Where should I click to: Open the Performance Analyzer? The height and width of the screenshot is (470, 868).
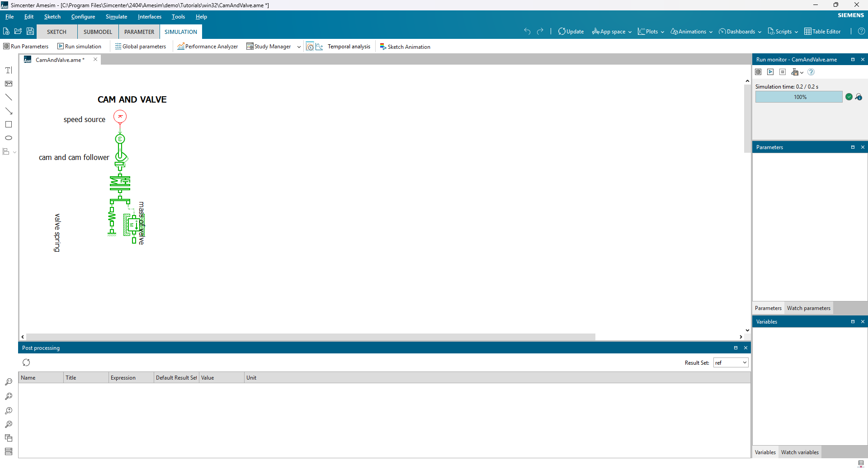(208, 47)
